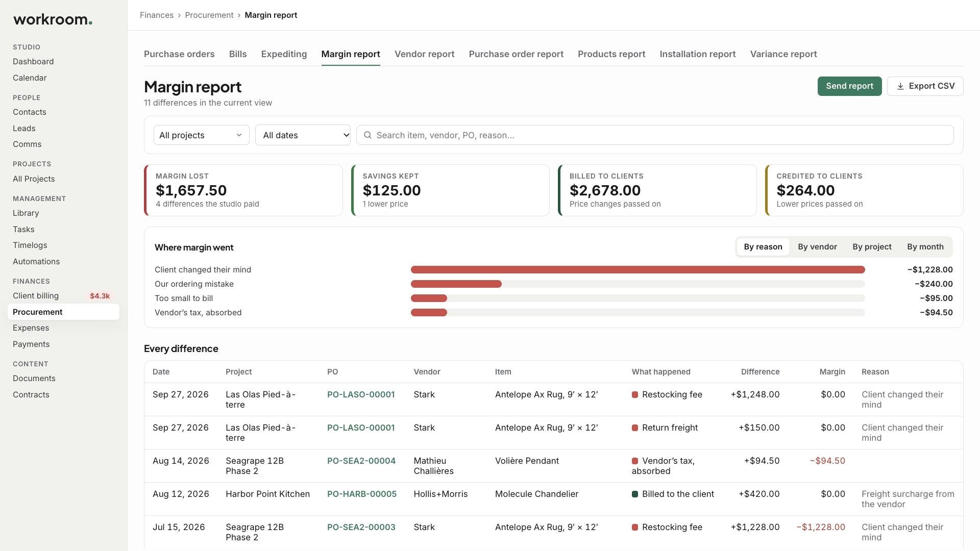Click the Export CSV button
Screen dimensions: 980x551
[x=925, y=86]
